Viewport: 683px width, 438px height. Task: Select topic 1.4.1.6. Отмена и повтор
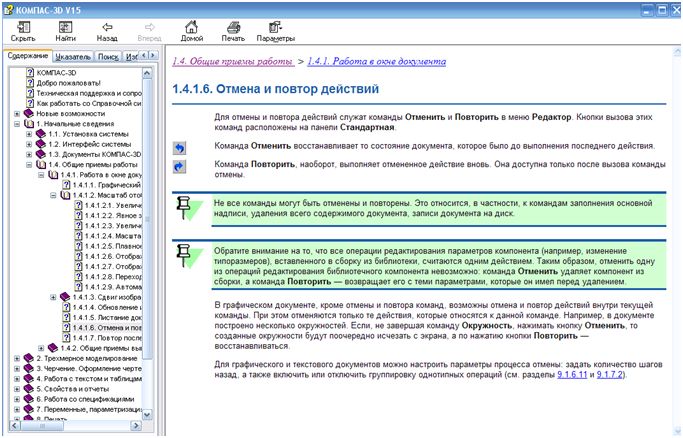pos(107,328)
